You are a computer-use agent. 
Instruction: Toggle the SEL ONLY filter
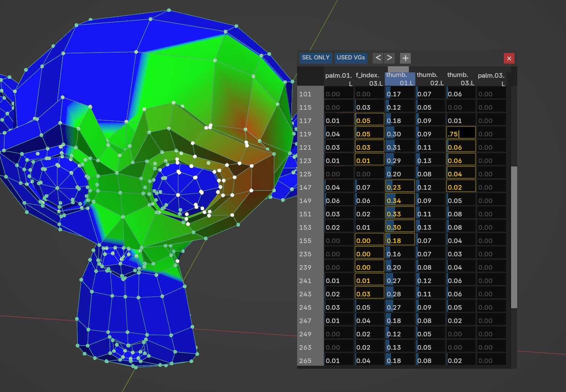315,58
